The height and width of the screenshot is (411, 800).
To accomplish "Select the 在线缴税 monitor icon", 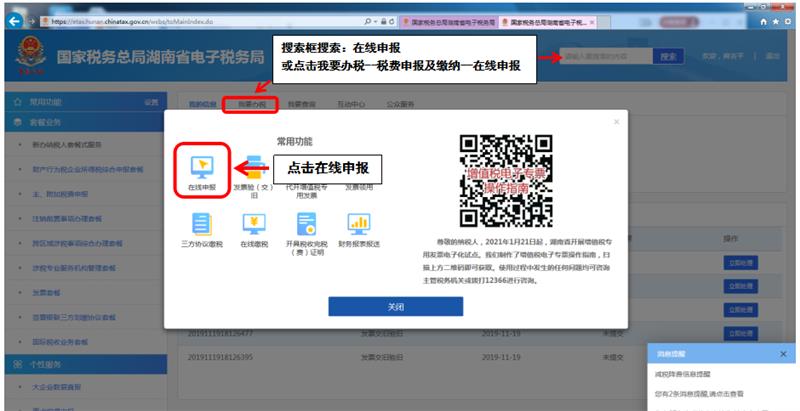I will 254,223.
